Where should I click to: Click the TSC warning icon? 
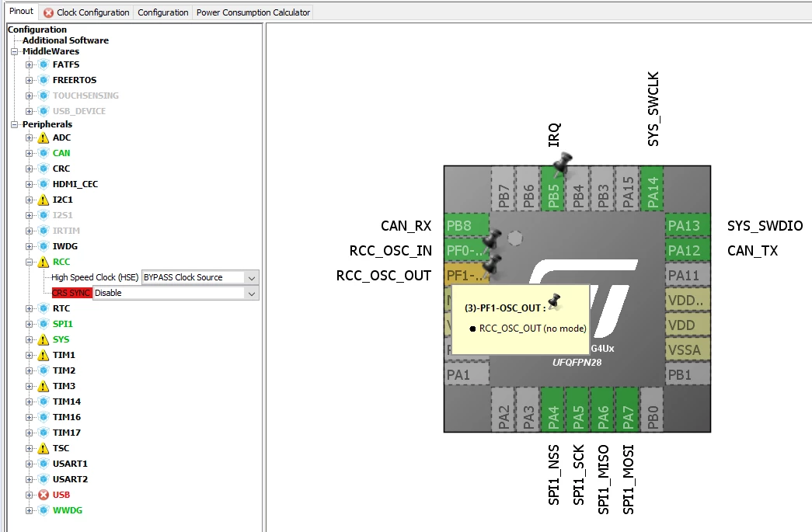point(44,448)
